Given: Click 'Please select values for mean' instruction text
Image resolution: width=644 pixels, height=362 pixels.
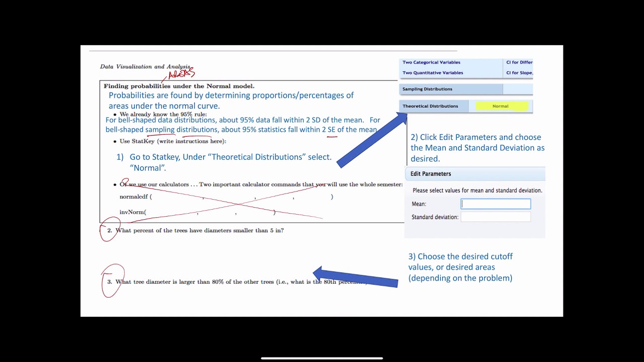Looking at the screenshot, I should point(477,191).
